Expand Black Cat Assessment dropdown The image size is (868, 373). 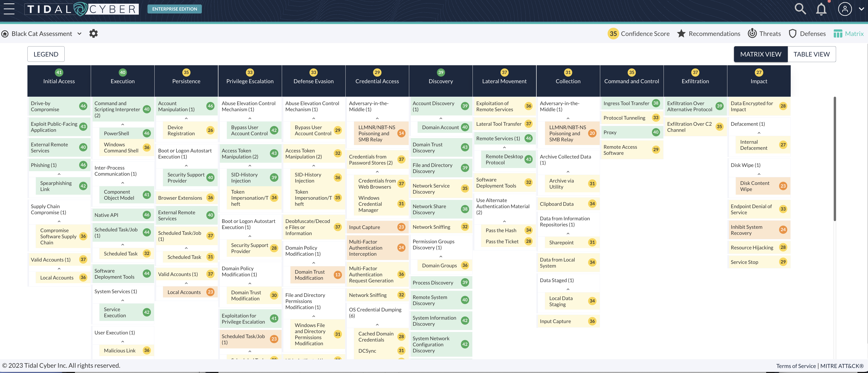[x=79, y=33]
